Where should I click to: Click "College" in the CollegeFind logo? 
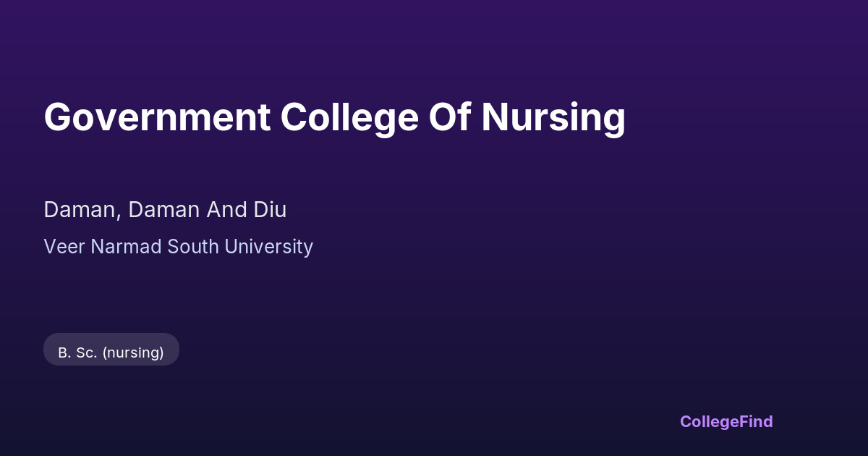point(709,421)
